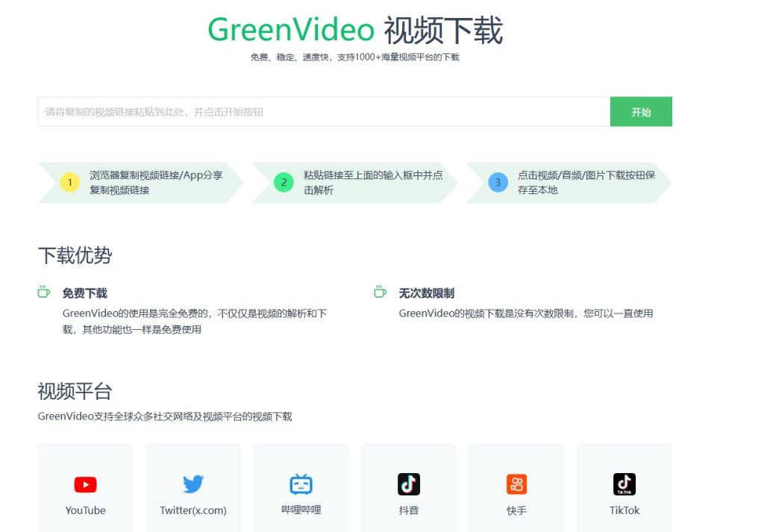Select the TikTok logo icon

coord(624,484)
